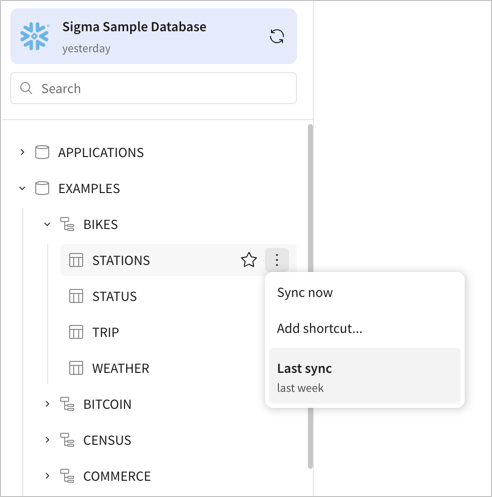Click the refresh sync icon in header
492x497 pixels.
click(x=277, y=36)
